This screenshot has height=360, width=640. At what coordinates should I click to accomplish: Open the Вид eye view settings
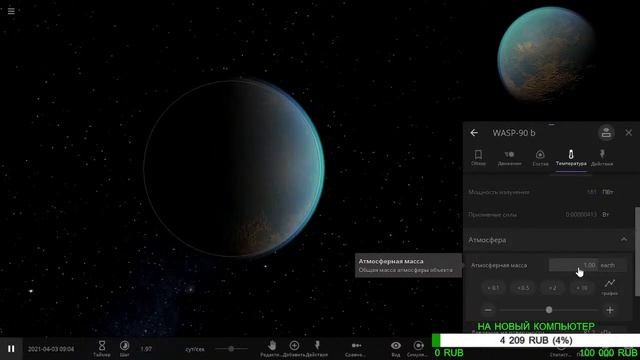coord(396,349)
